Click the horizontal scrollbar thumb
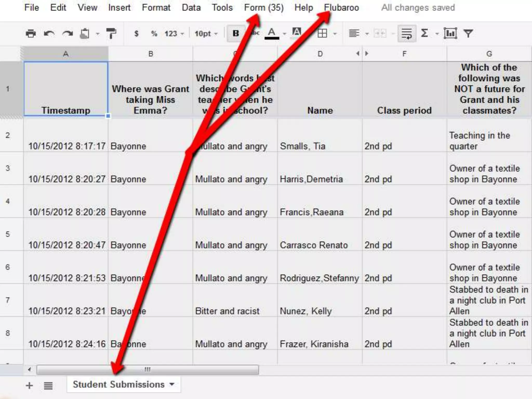Image resolution: width=532 pixels, height=399 pixels. pyautogui.click(x=147, y=369)
